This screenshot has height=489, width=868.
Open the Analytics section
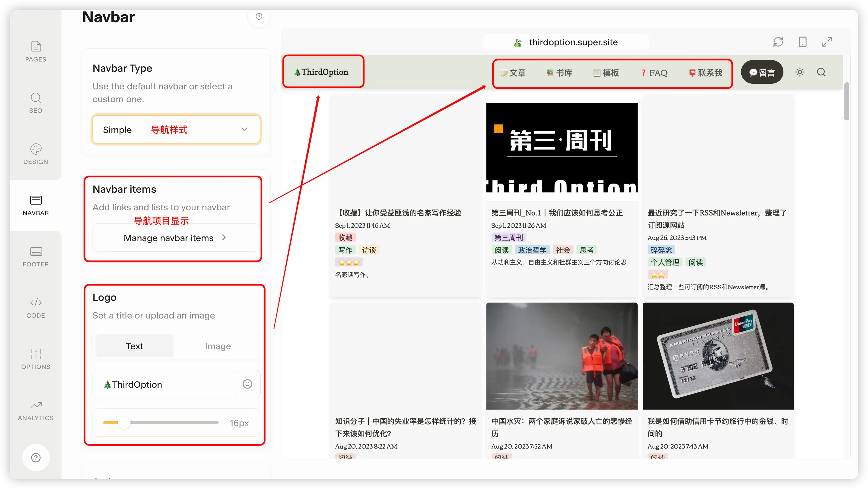tap(36, 410)
